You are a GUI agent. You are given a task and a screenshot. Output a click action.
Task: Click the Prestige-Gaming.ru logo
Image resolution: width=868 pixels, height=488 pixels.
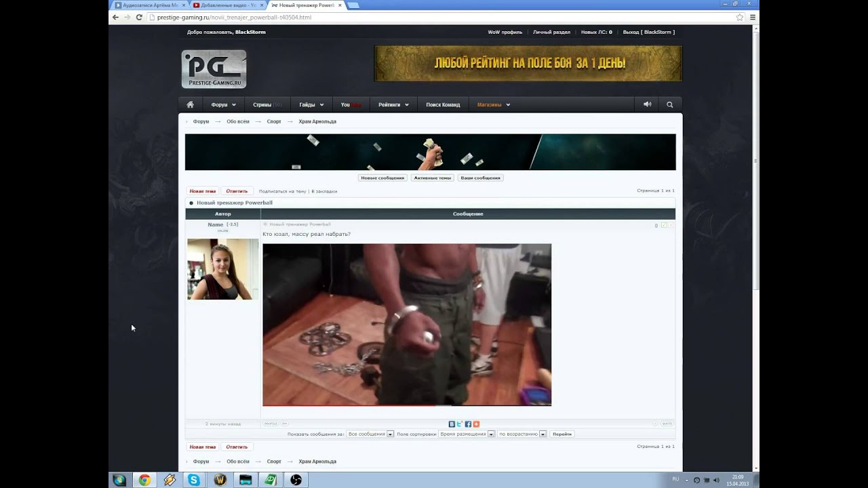(214, 69)
